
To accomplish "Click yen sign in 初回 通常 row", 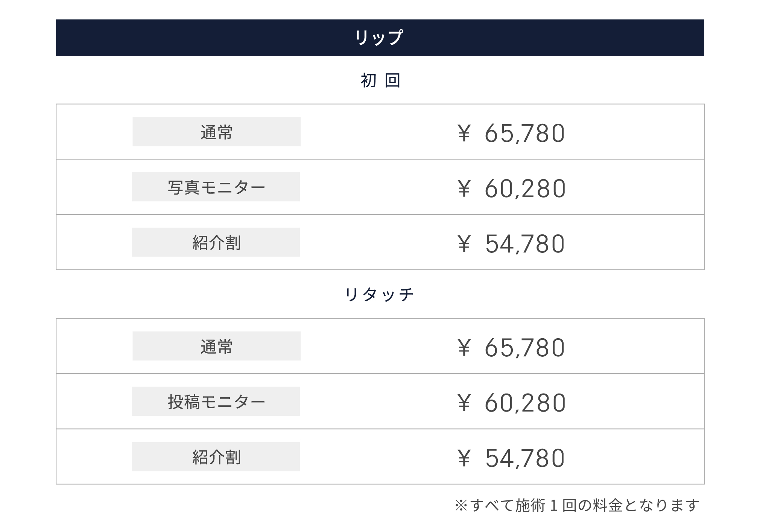I will click(464, 134).
